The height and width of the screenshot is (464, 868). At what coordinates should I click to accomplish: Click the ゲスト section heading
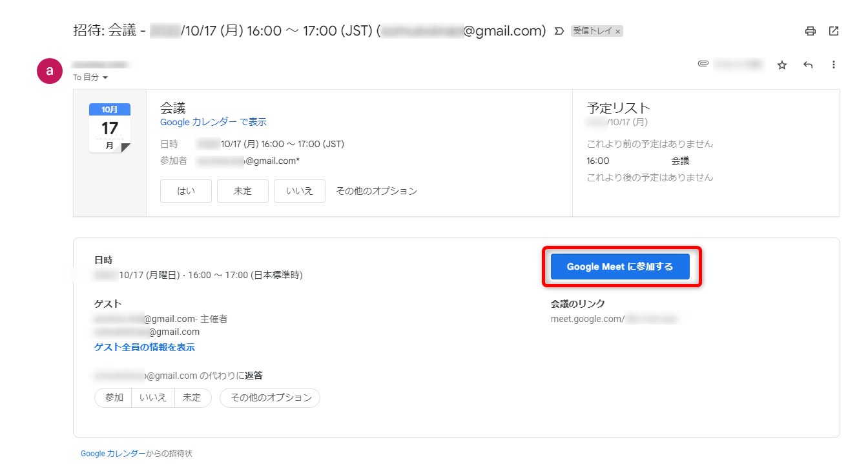point(108,303)
